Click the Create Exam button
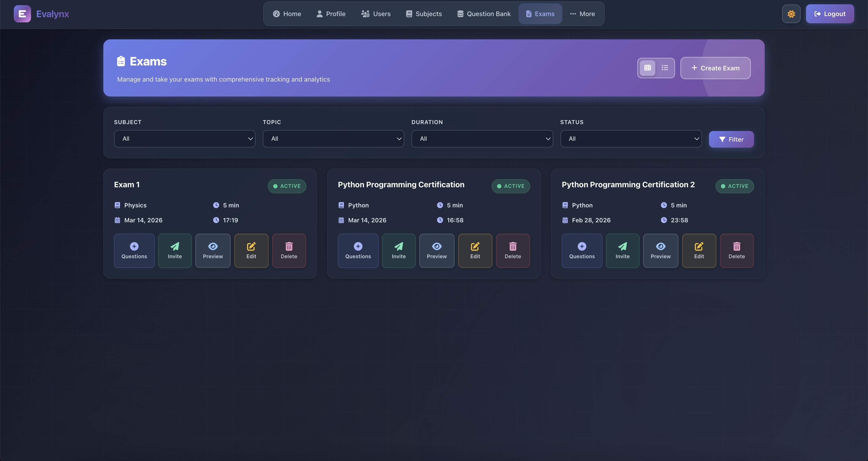868x461 pixels. pos(715,68)
